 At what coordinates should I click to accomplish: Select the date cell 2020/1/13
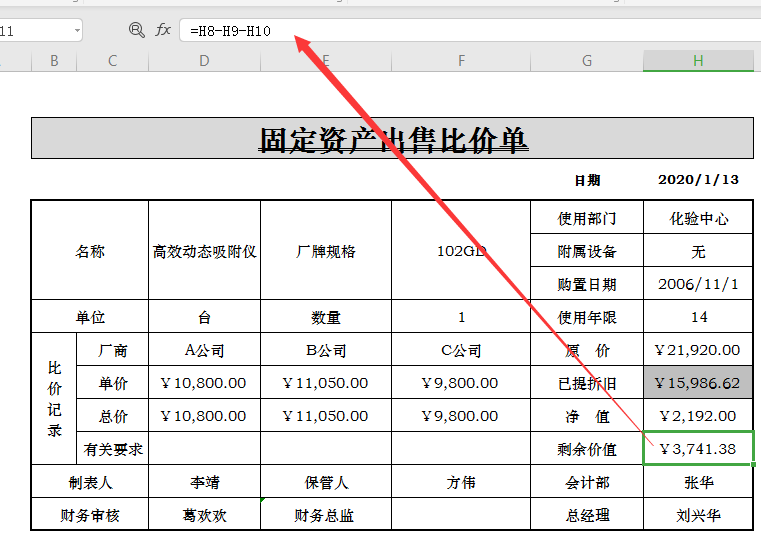tap(698, 180)
